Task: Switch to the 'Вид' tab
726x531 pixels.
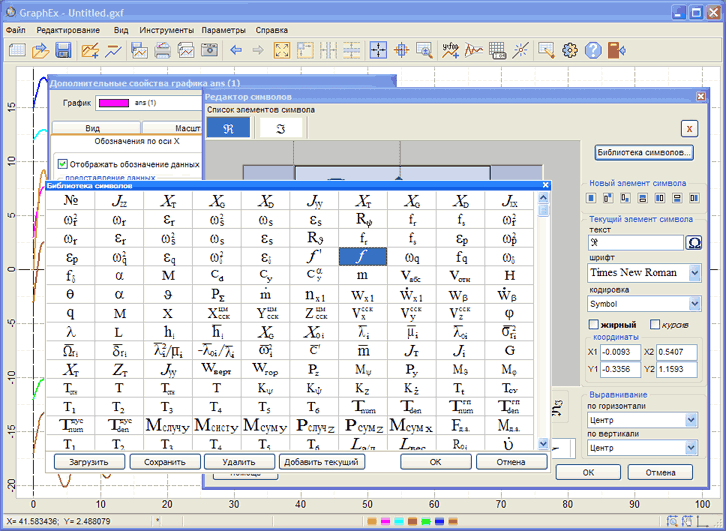Action: click(x=93, y=129)
